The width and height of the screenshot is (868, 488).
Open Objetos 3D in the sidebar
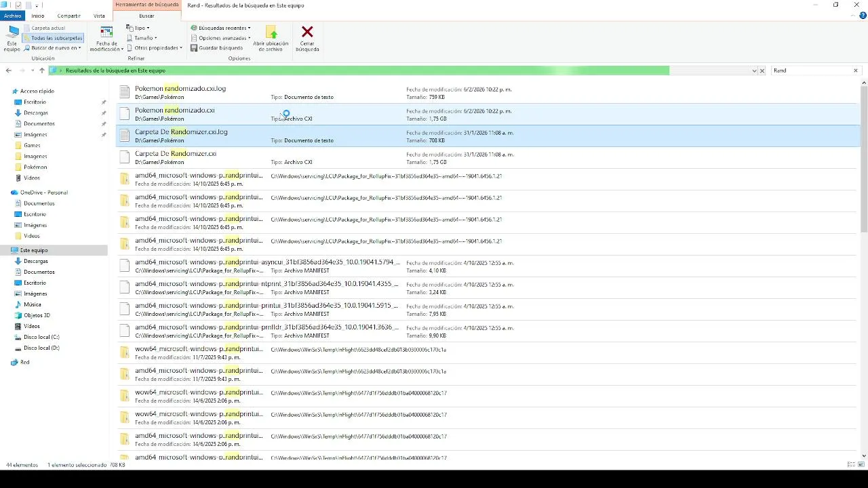tap(37, 315)
